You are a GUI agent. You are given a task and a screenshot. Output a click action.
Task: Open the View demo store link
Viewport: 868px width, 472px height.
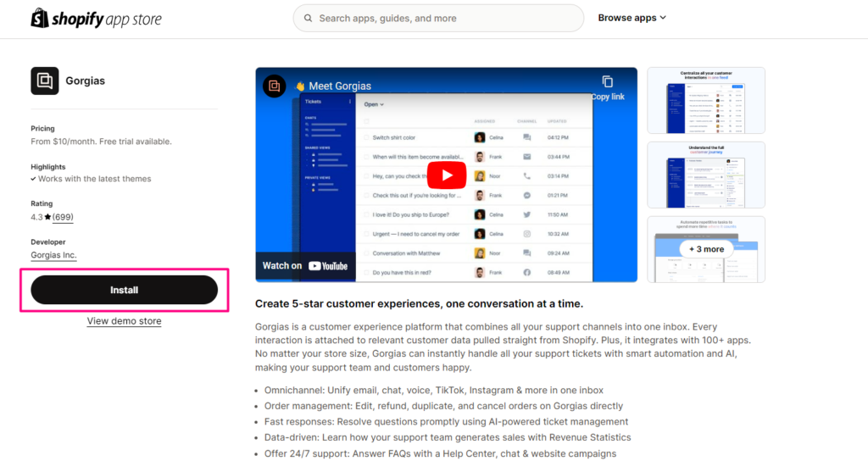pos(124,321)
